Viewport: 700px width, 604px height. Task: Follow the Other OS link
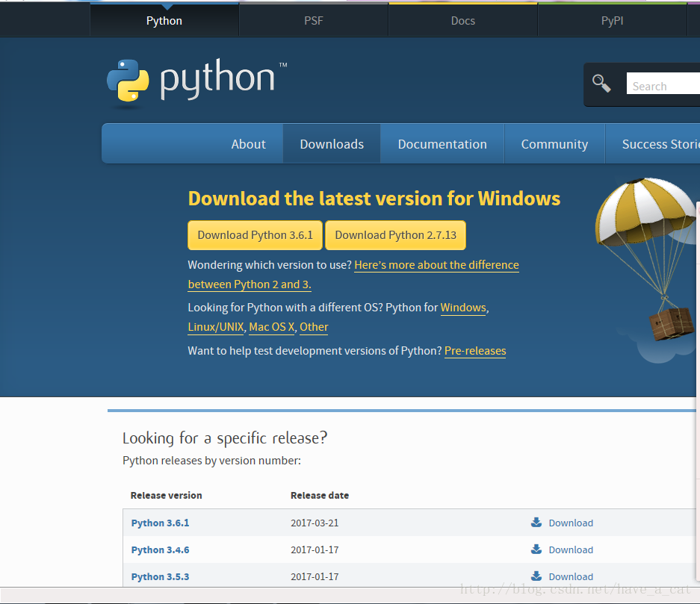click(x=314, y=327)
